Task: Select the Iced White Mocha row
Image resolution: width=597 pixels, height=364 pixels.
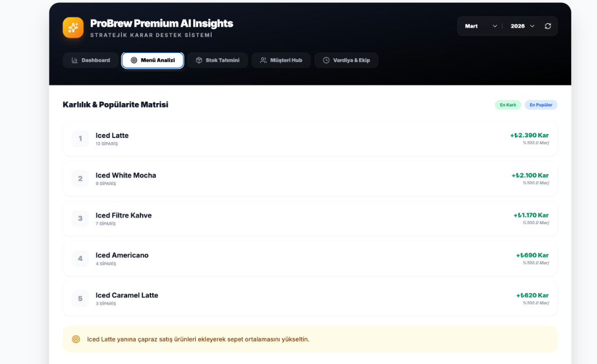Action: [x=310, y=178]
